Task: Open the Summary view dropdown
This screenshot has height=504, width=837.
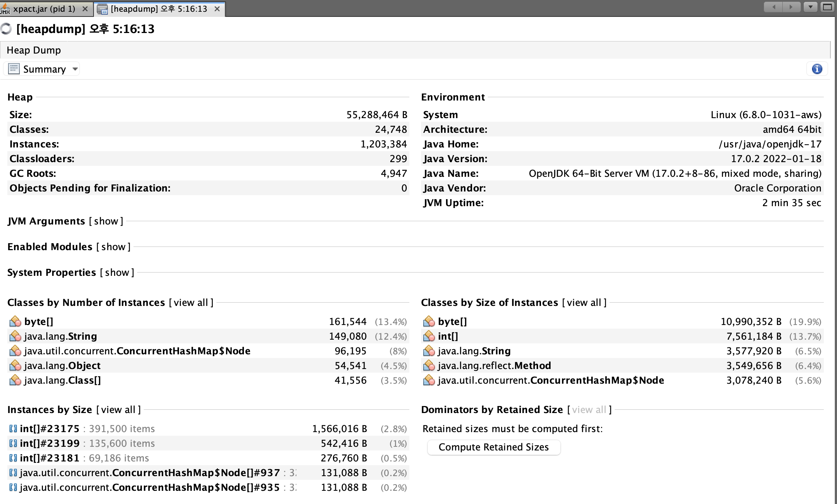Action: pyautogui.click(x=75, y=69)
